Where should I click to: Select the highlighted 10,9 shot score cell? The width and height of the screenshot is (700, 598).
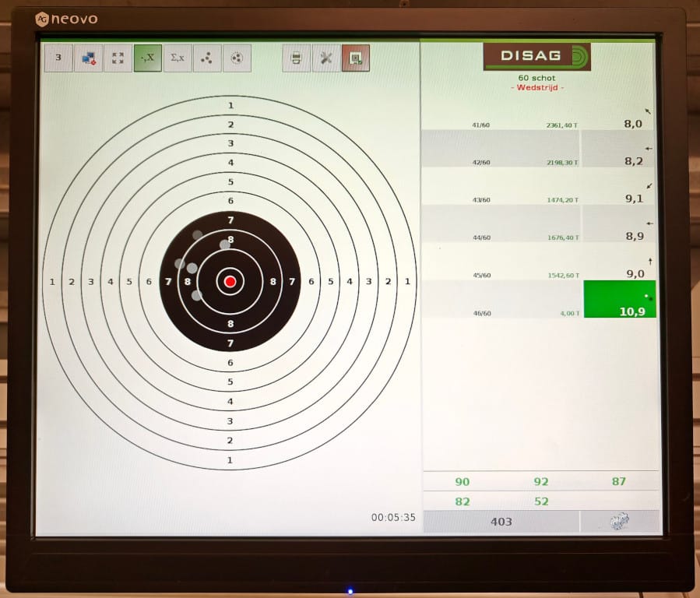tap(620, 300)
